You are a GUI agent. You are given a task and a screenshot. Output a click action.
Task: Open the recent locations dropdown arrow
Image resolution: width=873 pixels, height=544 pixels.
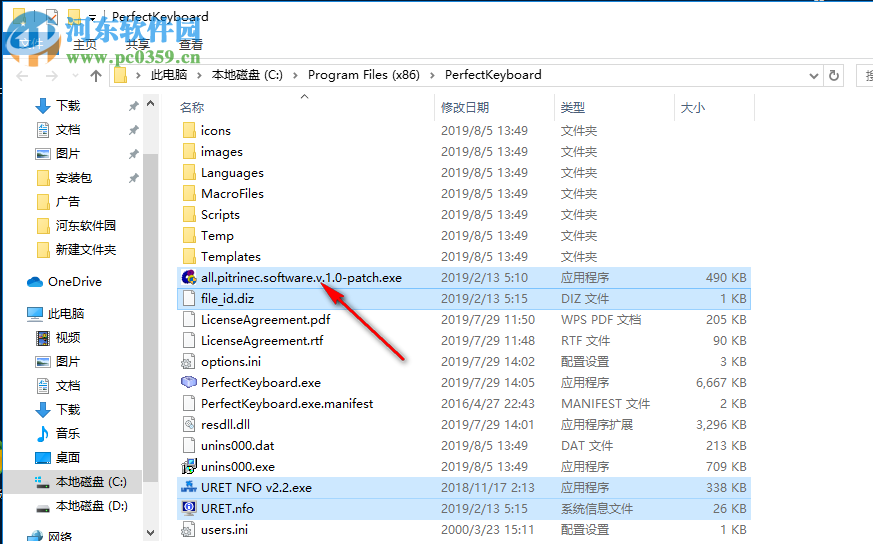pyautogui.click(x=75, y=75)
